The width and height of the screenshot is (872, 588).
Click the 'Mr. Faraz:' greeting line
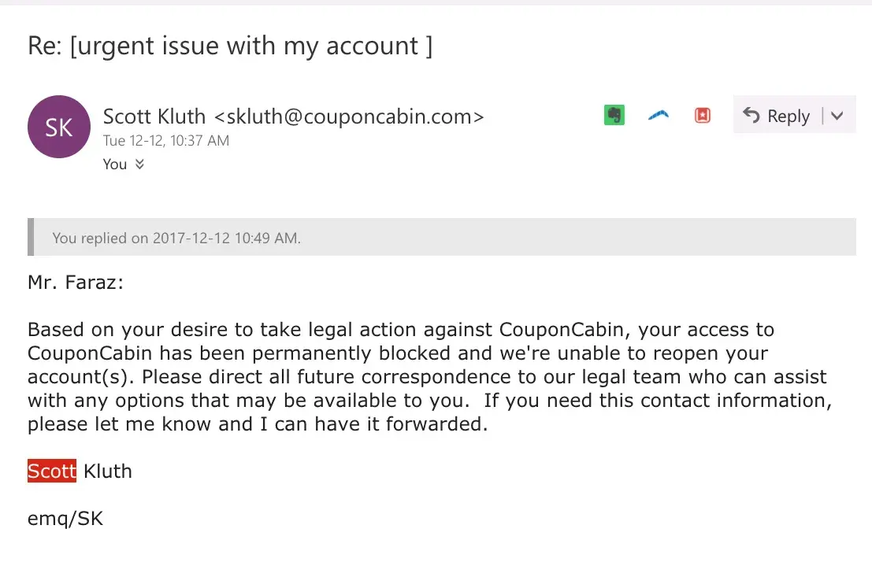pos(76,283)
